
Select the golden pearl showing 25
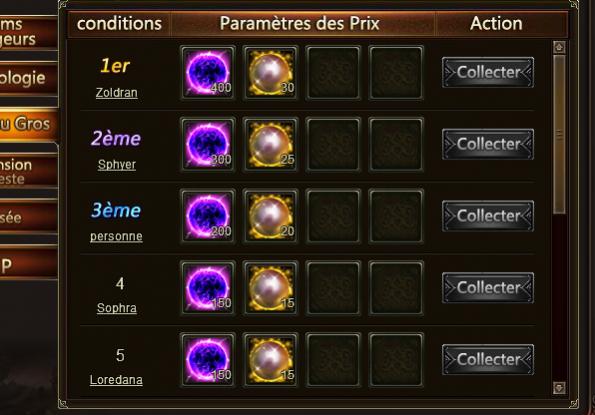click(x=271, y=145)
